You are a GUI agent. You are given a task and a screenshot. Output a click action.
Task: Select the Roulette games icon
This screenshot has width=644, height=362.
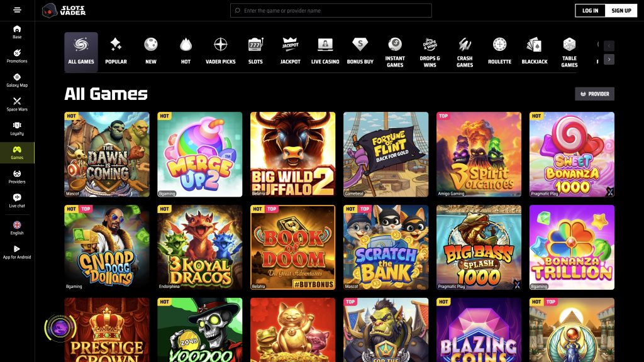point(499,52)
